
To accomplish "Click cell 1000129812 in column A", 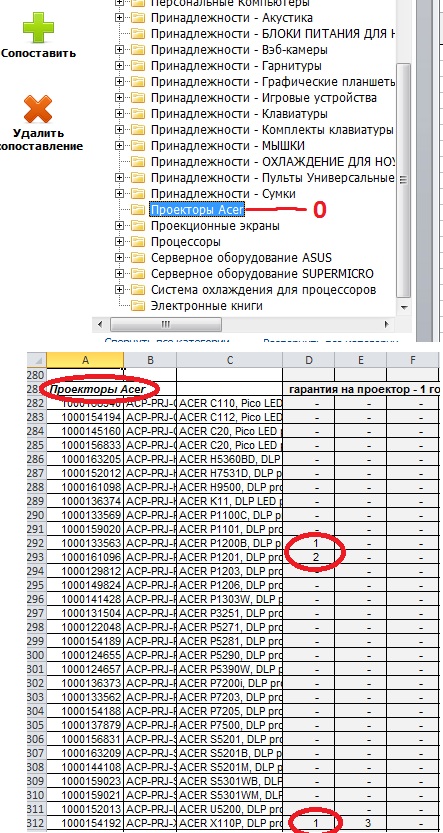I will 85,571.
